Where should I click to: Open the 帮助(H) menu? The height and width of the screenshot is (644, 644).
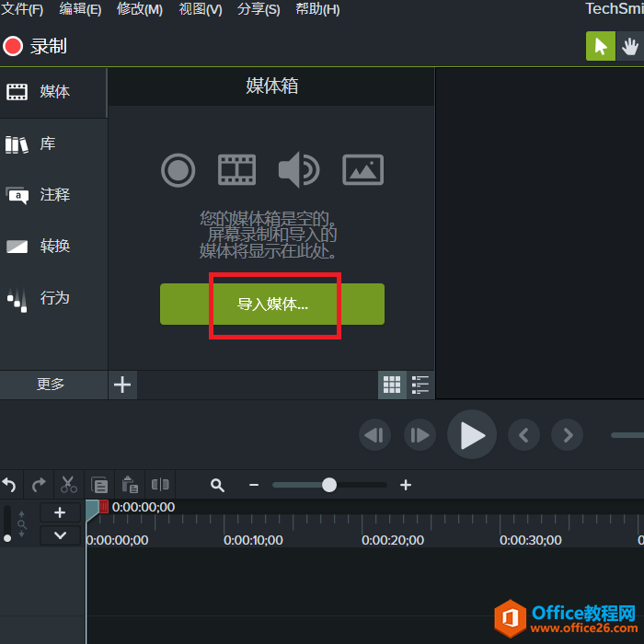[317, 8]
